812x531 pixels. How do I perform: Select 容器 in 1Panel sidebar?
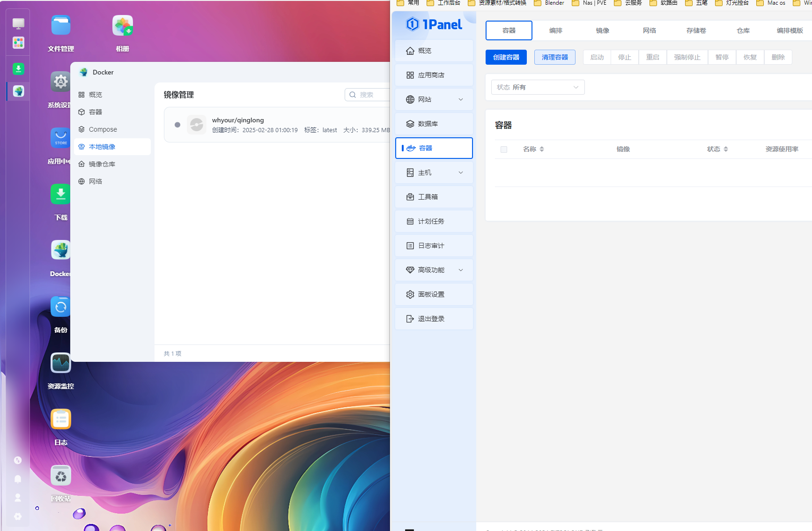click(x=434, y=148)
